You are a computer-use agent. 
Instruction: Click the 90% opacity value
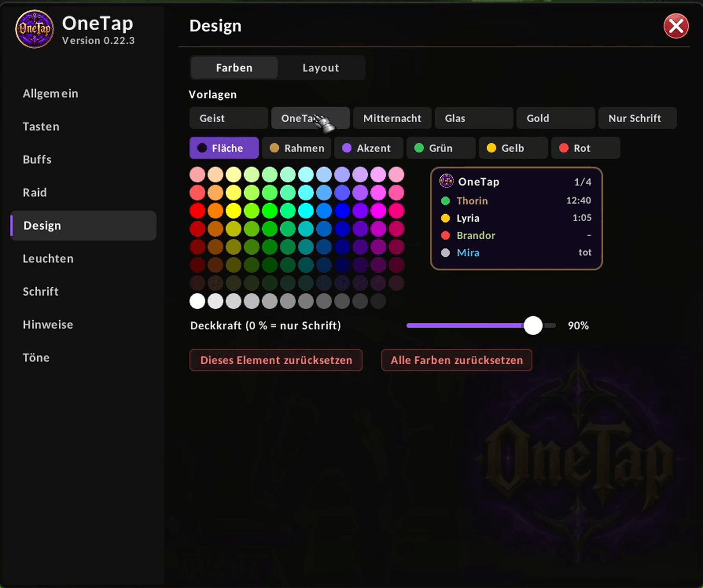(x=578, y=325)
